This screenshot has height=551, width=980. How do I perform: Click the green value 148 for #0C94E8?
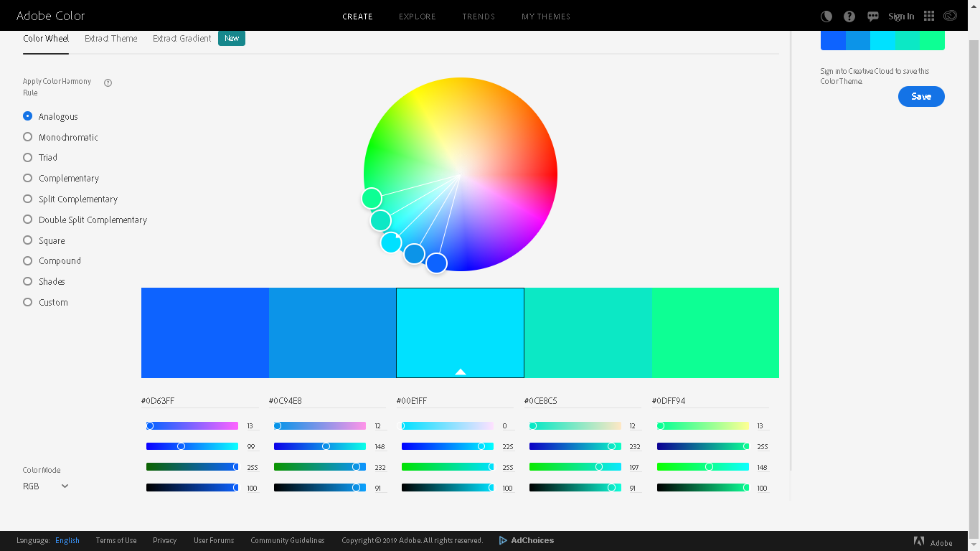[x=380, y=447]
